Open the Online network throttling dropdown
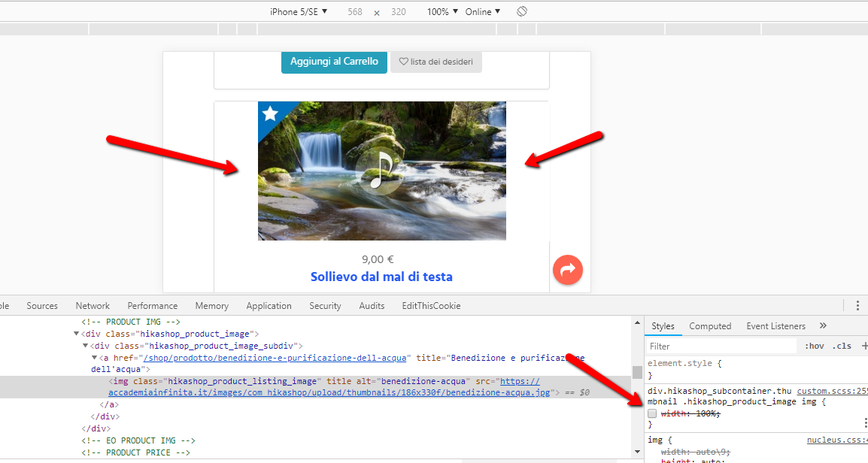 click(483, 12)
